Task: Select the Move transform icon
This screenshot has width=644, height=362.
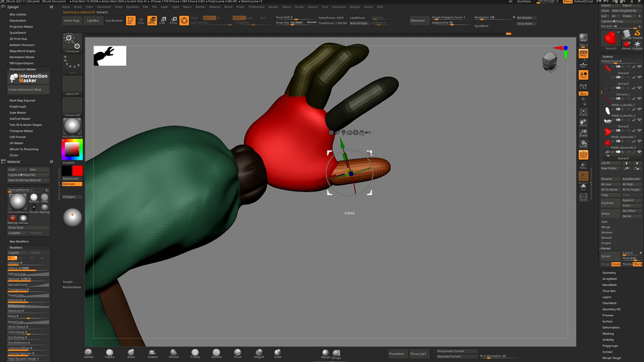Action: [152, 20]
